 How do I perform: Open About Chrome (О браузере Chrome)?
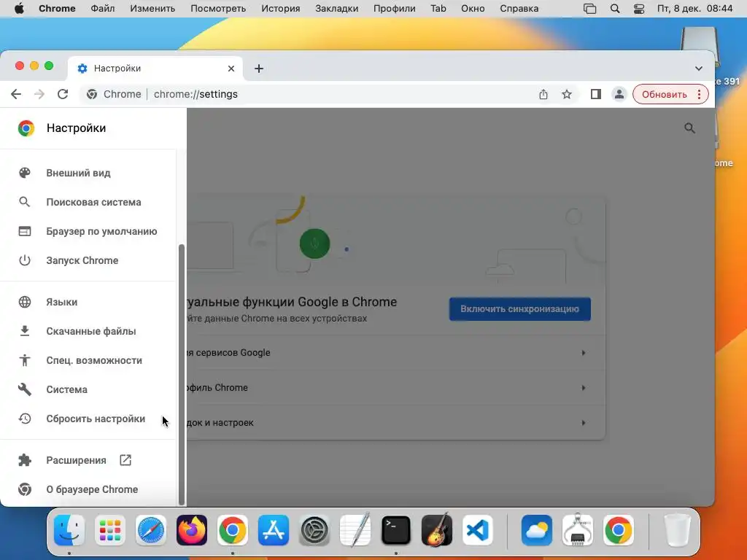[88, 489]
